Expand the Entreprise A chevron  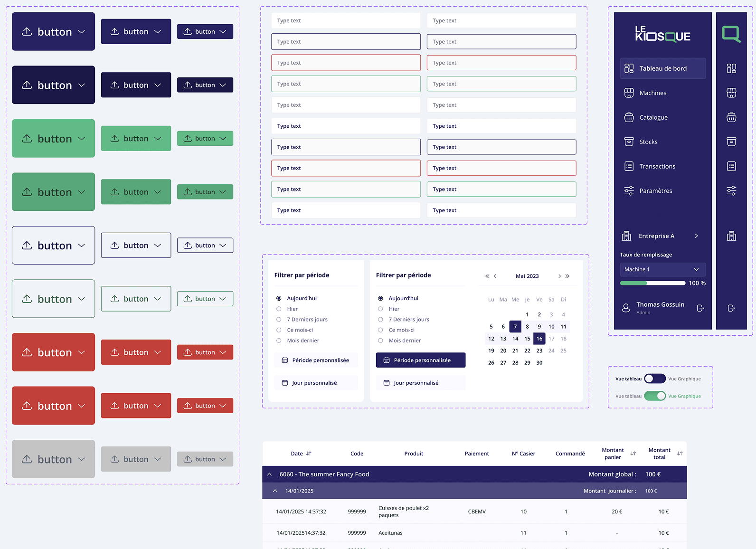pyautogui.click(x=697, y=236)
